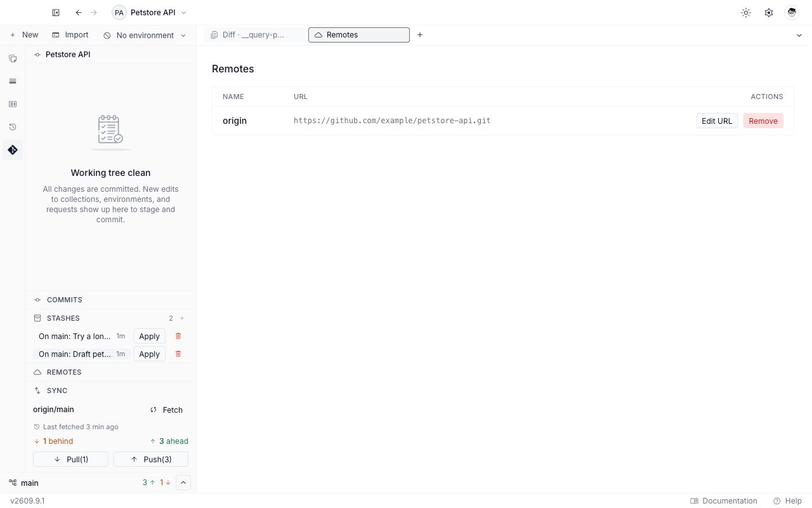Viewport: 812px width, 508px height.
Task: Open the Git source control sidebar icon
Action: click(x=13, y=150)
